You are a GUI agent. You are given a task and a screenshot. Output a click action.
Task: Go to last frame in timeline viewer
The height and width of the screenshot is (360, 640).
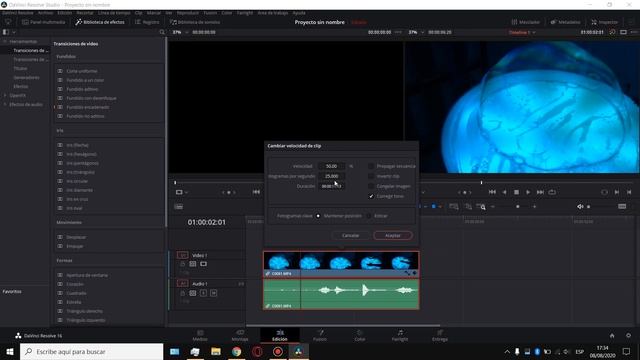(540, 192)
